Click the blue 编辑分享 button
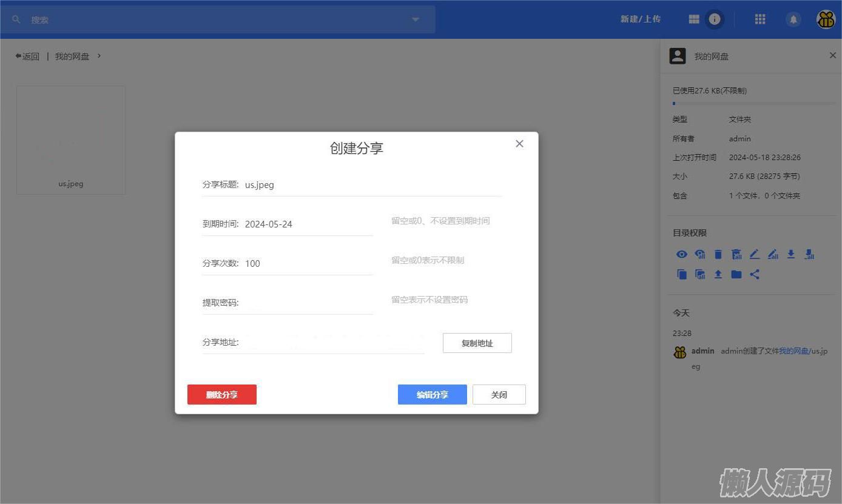 point(432,394)
